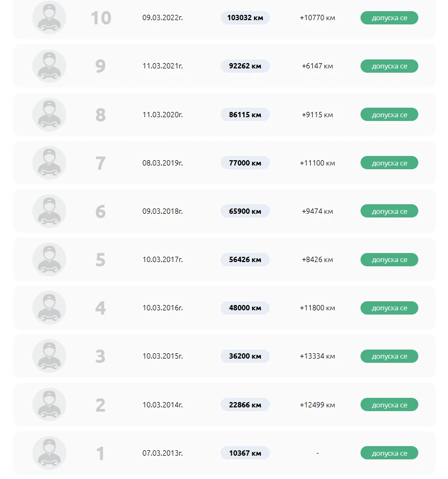
Task: Click the 22866 км odometer badge
Action: [x=245, y=405]
